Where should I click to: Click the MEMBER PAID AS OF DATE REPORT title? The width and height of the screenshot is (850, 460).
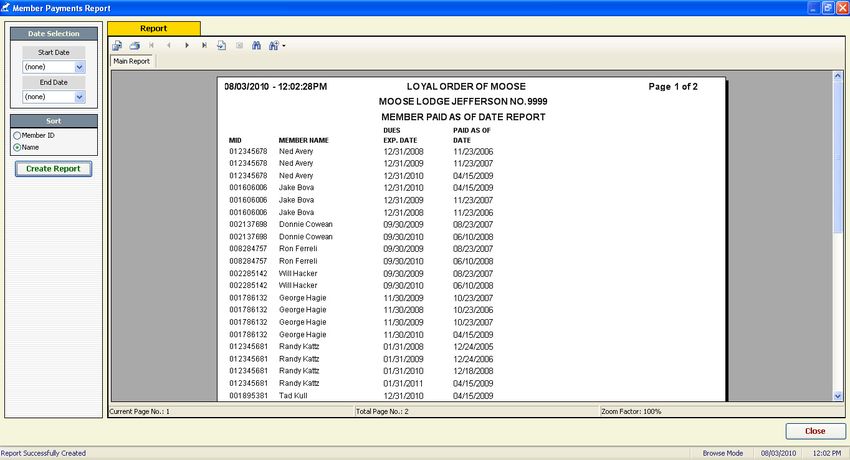coord(463,117)
